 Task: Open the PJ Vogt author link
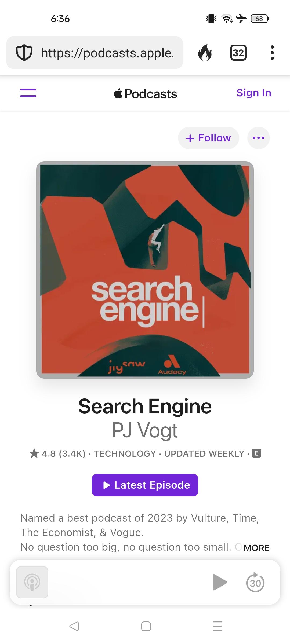(145, 430)
